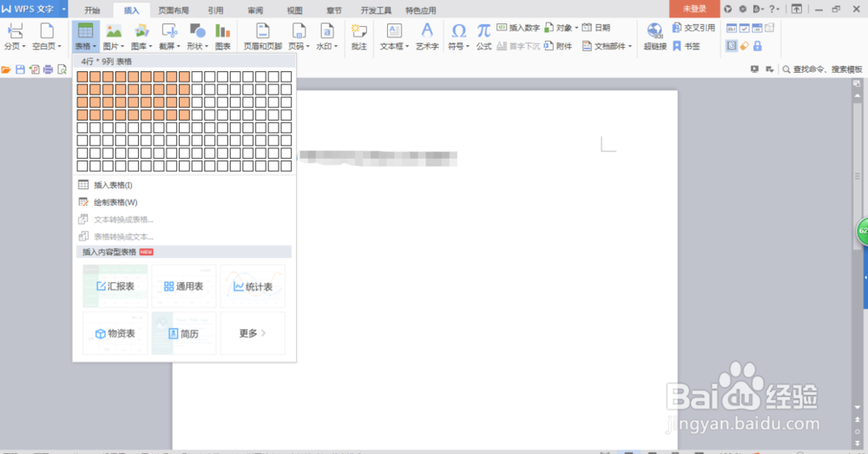Click 插入数字 insert number
This screenshot has height=454, width=868.
pos(518,28)
